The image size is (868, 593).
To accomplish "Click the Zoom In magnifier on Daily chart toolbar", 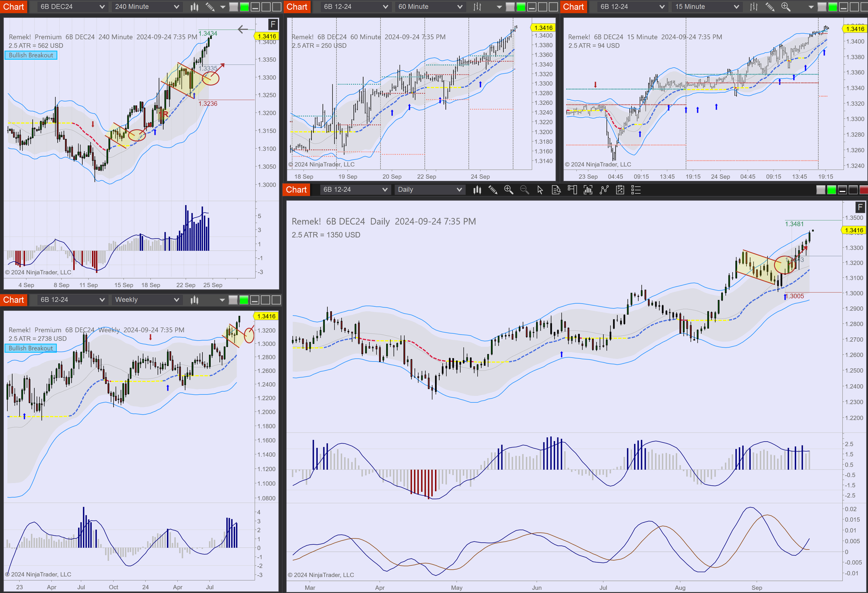I will click(x=509, y=190).
